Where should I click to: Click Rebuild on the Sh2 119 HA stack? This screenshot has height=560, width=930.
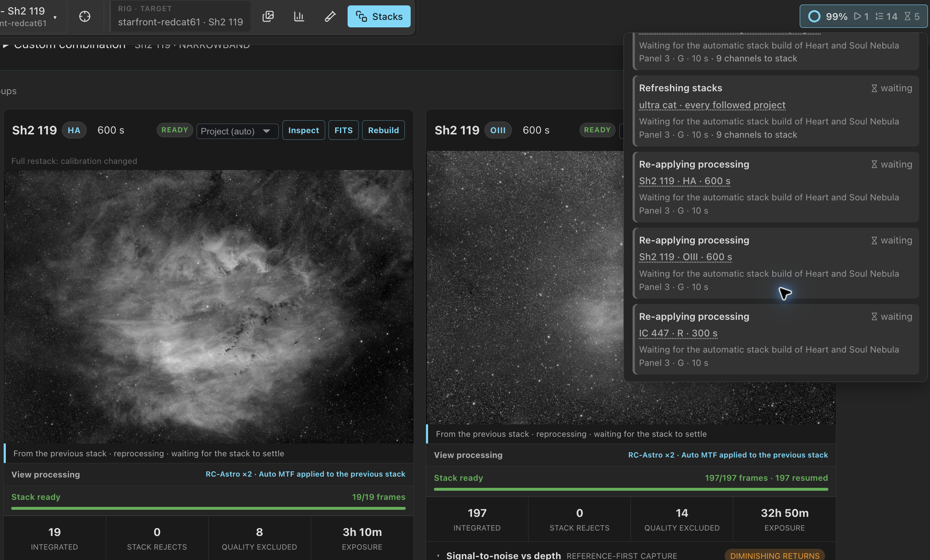coord(383,130)
